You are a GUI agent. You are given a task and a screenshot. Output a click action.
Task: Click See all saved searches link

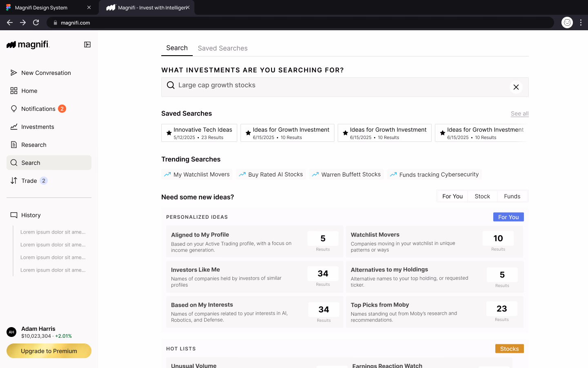[x=519, y=114]
